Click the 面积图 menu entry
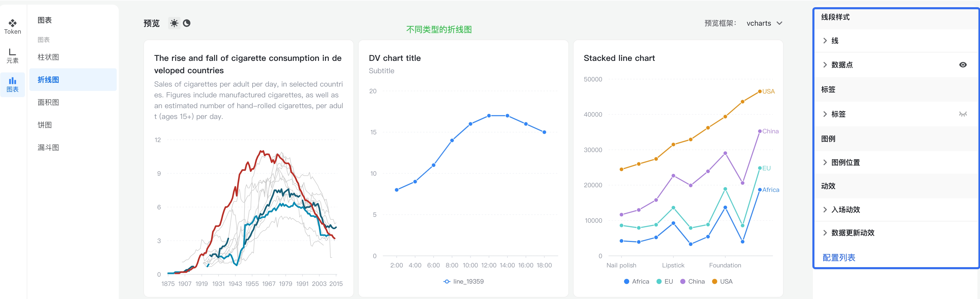 coord(48,102)
